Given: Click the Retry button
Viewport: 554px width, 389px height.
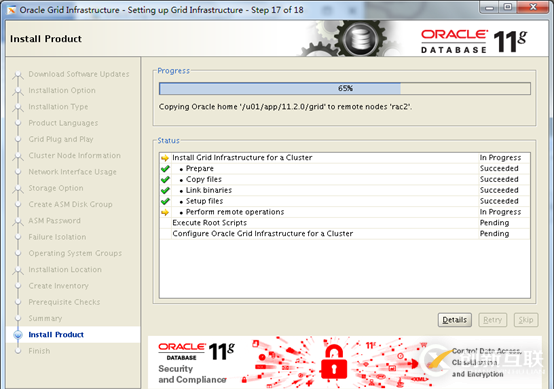Looking at the screenshot, I should point(493,320).
